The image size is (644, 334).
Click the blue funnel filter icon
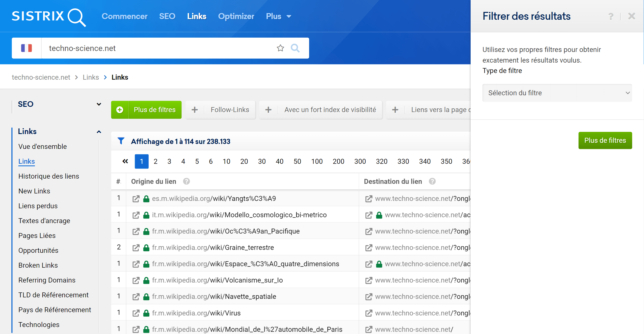click(121, 141)
